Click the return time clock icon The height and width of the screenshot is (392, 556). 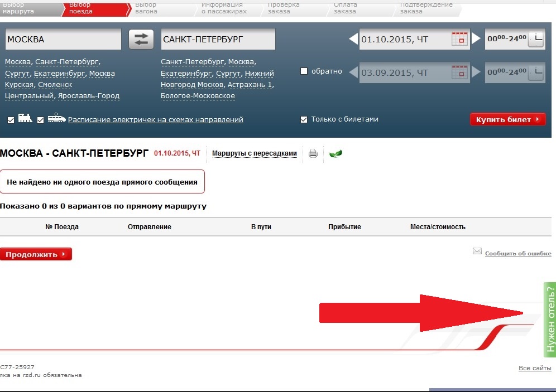coord(535,72)
